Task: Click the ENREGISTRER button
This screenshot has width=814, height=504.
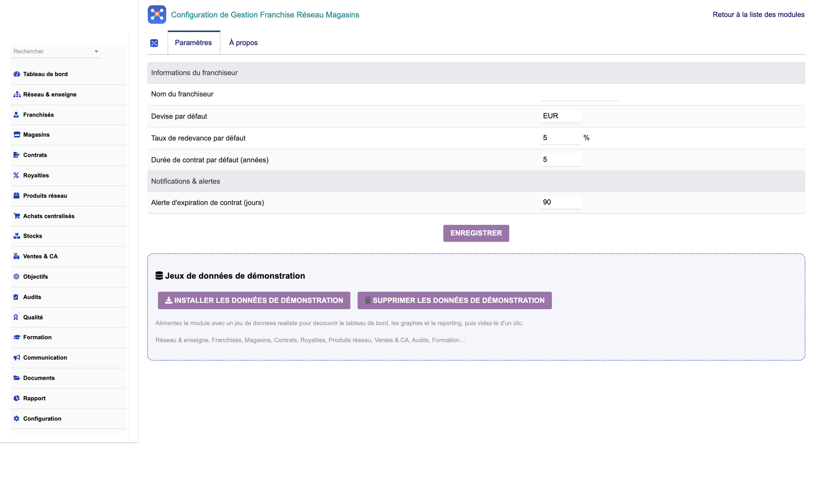Action: point(476,233)
